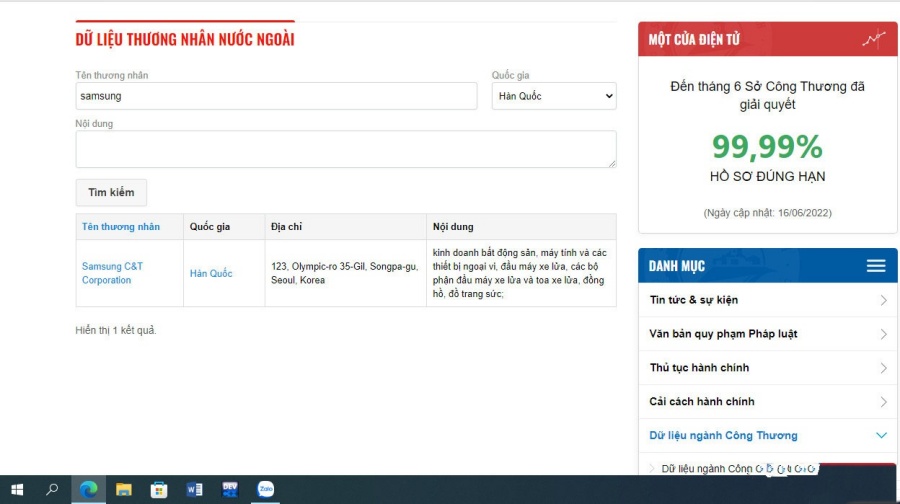Select Cải cách hành chính menu item
Image resolution: width=900 pixels, height=504 pixels.
point(702,402)
